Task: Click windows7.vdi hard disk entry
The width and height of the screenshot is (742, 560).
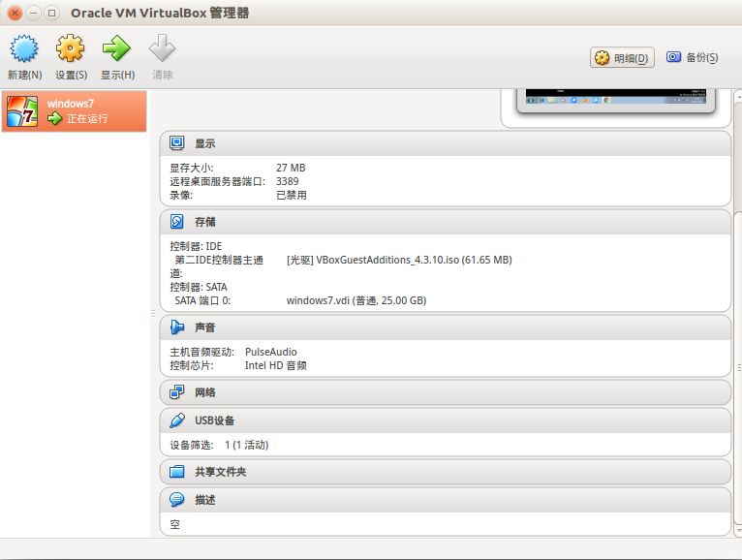Action: tap(356, 300)
